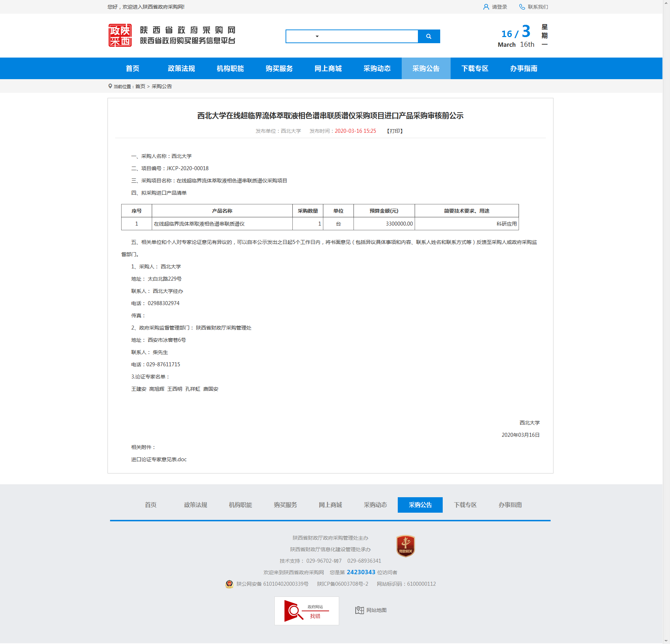
Task: Click footer 网上商城 link
Action: 331,505
